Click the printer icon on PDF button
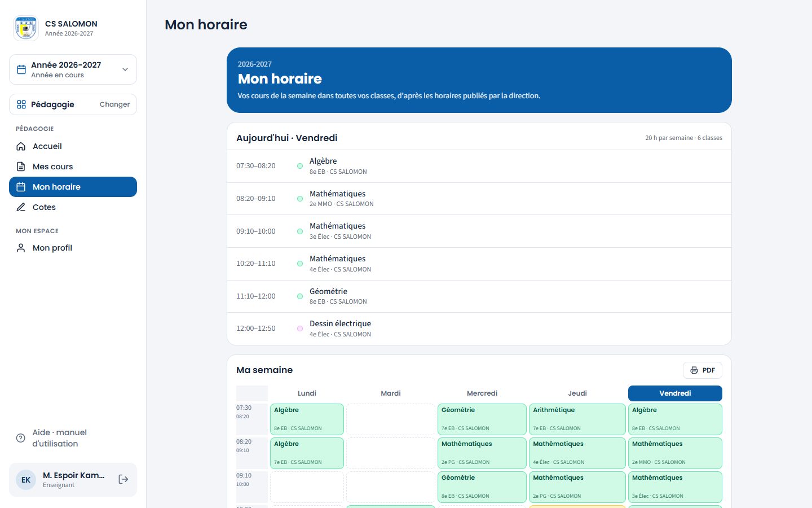Viewport: 812px width, 508px height. click(x=694, y=370)
